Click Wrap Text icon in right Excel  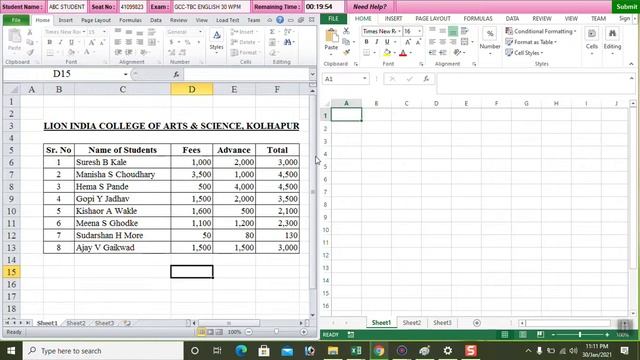point(464,31)
